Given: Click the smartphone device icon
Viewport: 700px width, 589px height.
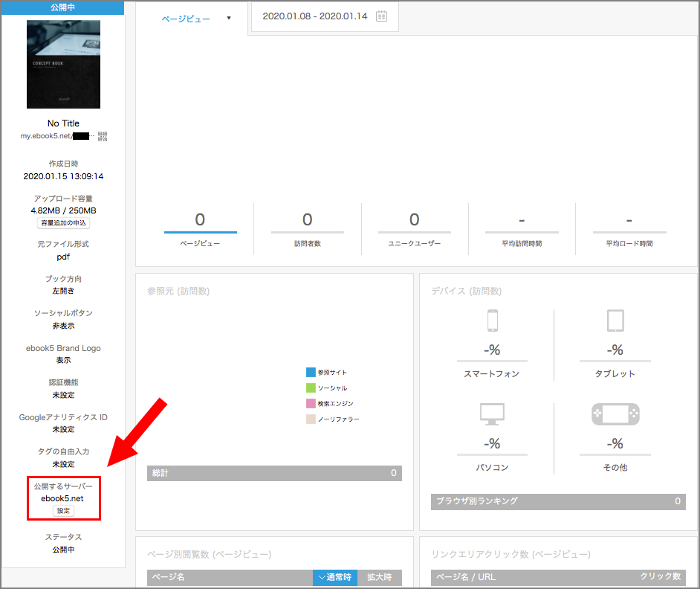Looking at the screenshot, I should [x=492, y=321].
